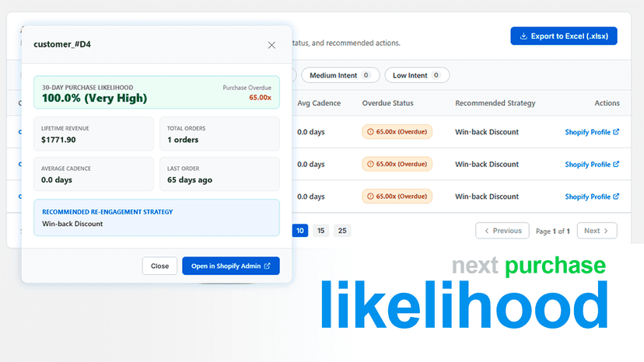Select the Low Intent filter
This screenshot has height=362, width=644.
pos(417,75)
